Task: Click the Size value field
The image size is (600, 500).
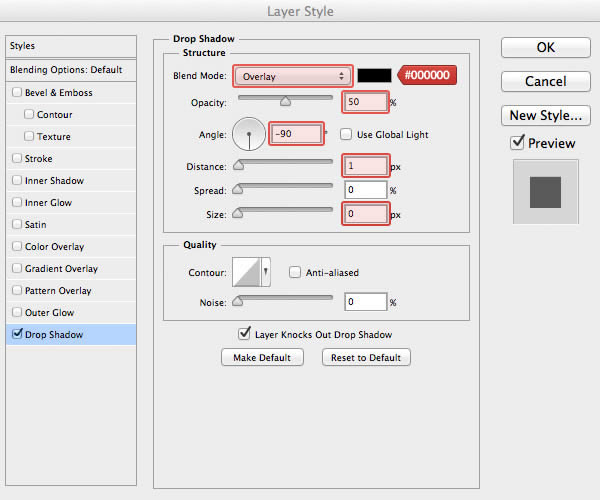Action: coord(365,213)
